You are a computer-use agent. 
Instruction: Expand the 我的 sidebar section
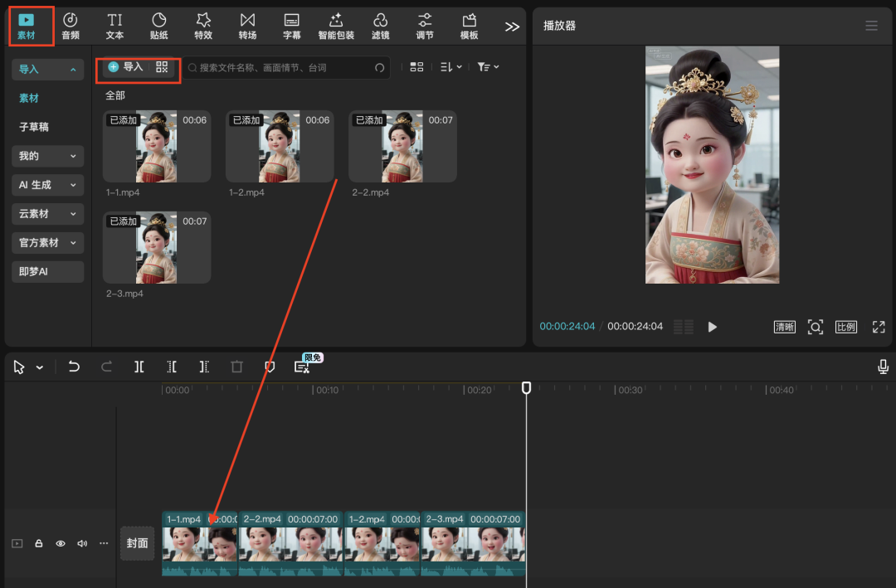(48, 156)
